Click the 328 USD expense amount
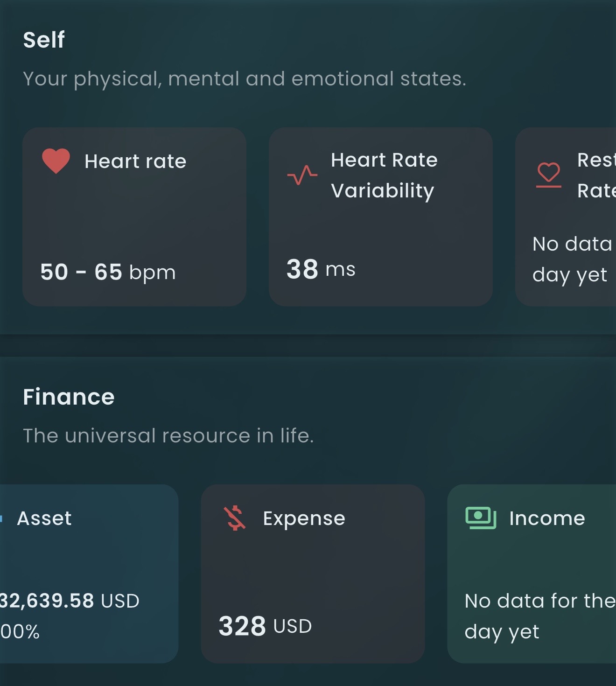616x686 pixels. pyautogui.click(x=265, y=626)
